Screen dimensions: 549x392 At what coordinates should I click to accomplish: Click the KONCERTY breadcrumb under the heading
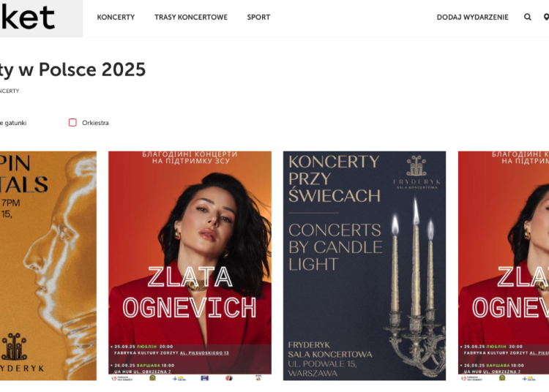(x=10, y=91)
